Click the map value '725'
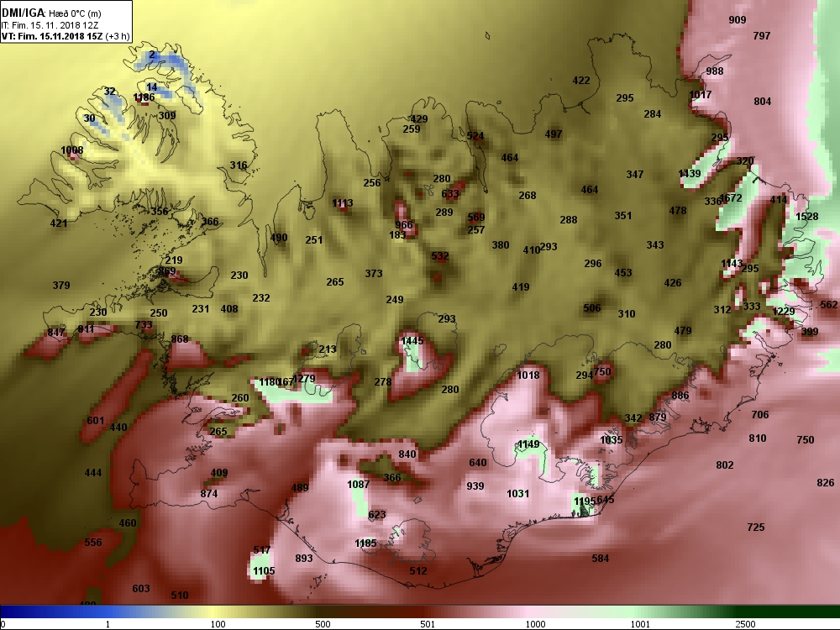Screen dimensions: 840x630 755,528
